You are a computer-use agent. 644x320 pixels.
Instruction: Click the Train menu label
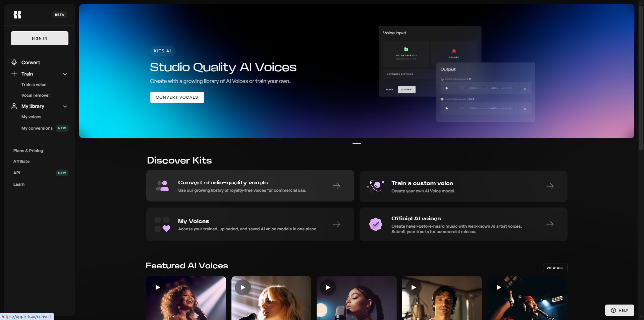point(27,74)
